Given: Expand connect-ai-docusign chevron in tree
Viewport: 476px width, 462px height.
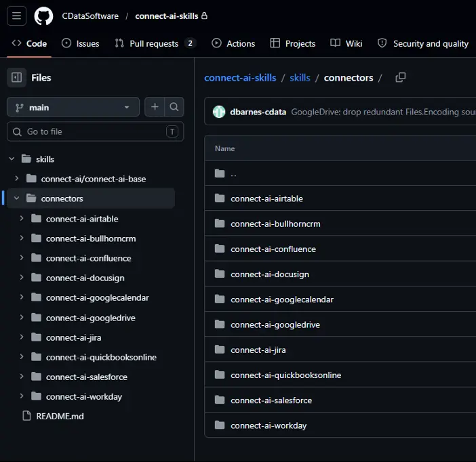Looking at the screenshot, I should (22, 278).
